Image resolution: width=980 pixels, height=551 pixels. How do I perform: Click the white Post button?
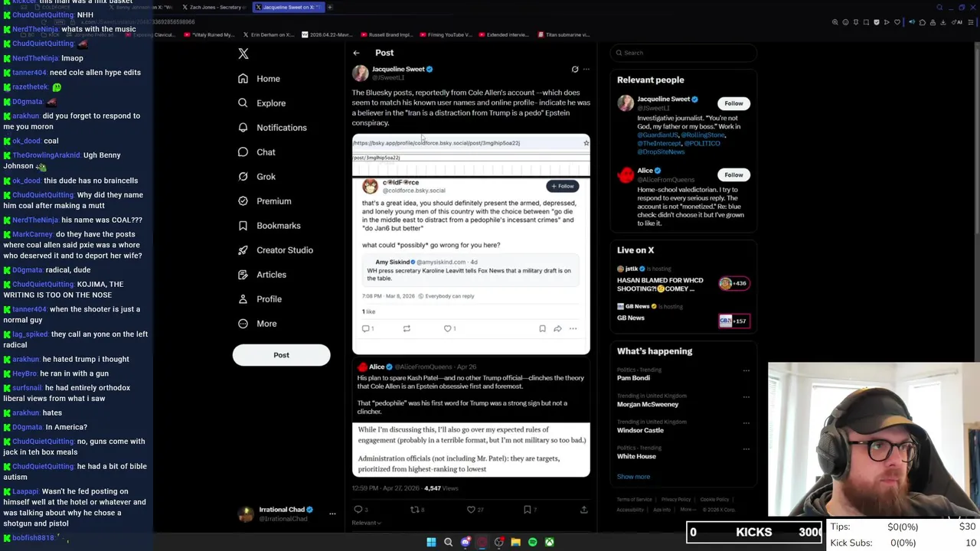281,355
